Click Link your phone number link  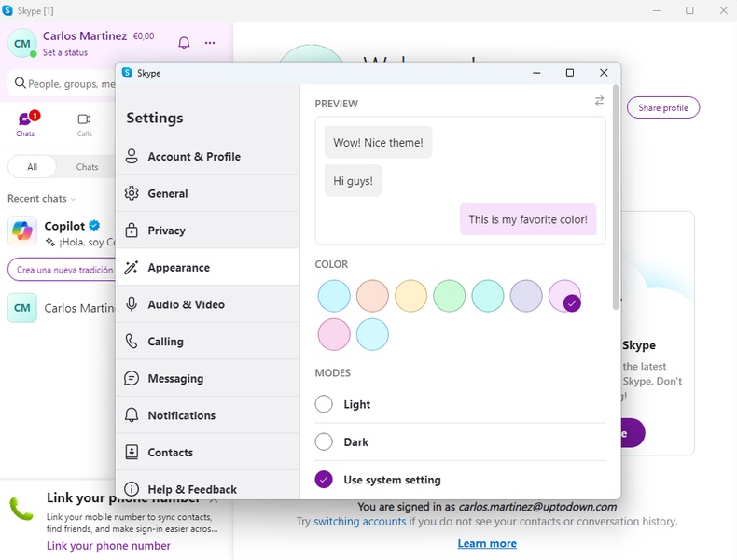[x=108, y=545]
